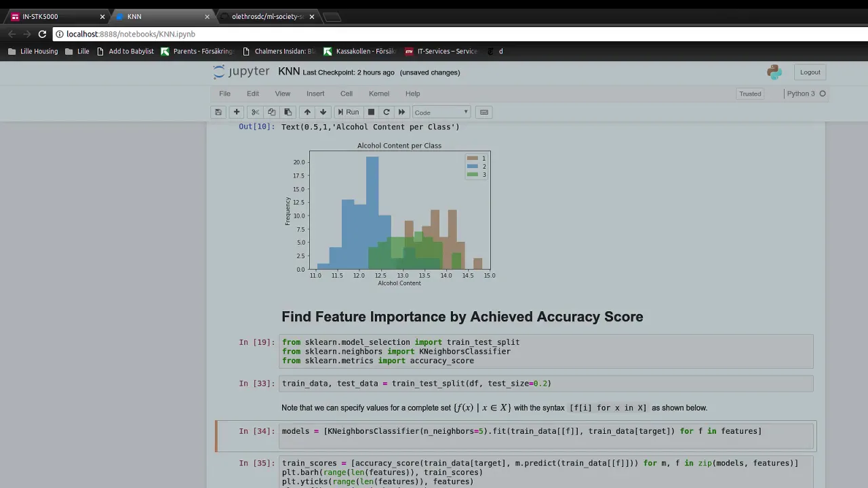Copy selected cells icon
Image resolution: width=868 pixels, height=488 pixels.
click(271, 112)
